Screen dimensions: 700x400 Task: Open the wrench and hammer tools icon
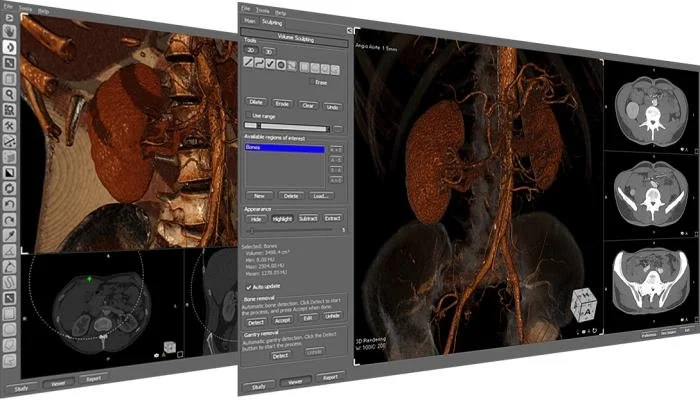[x=9, y=125]
